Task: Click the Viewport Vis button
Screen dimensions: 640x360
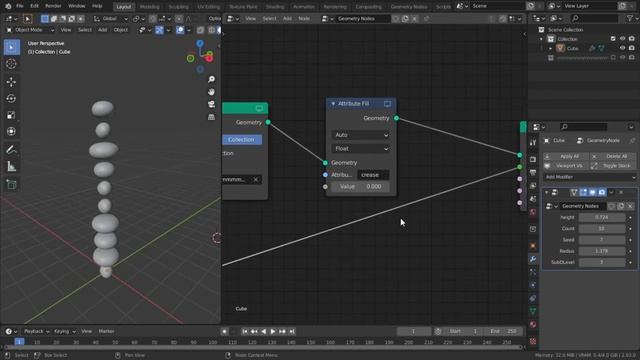Action: tap(566, 166)
